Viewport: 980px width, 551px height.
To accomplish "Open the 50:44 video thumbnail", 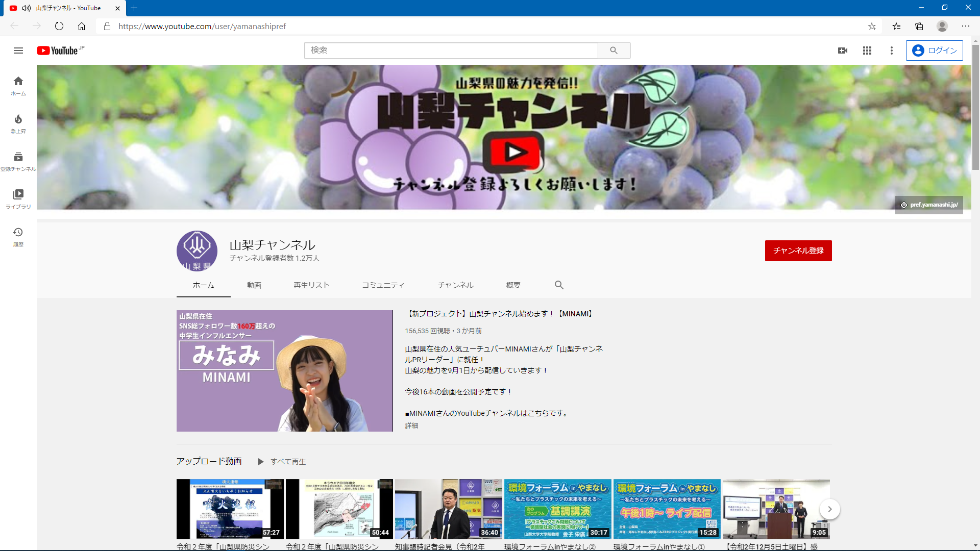I will click(339, 509).
